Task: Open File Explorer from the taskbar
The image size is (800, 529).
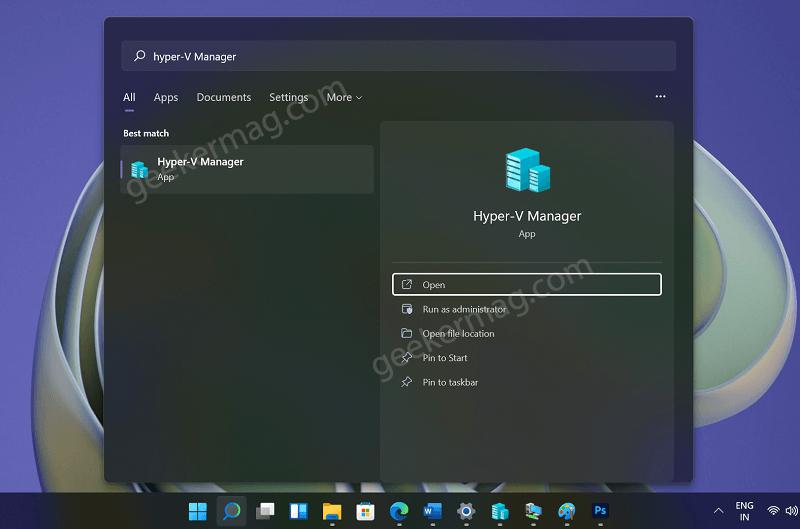Action: point(332,511)
